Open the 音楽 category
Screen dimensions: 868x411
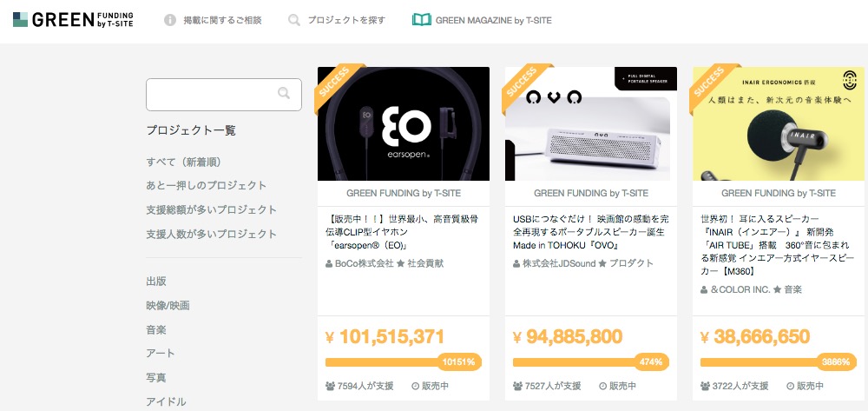(156, 330)
